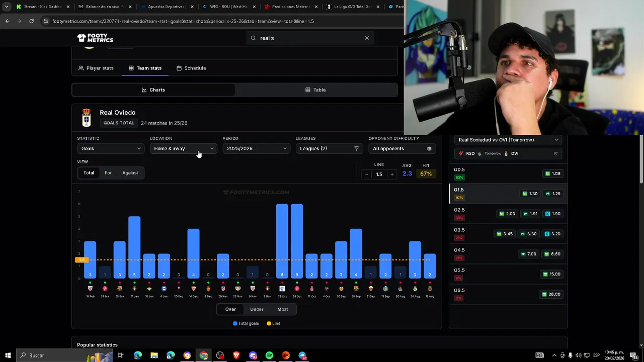The image size is (644, 362).
Task: Expand the Real Sociedad vs OVI match dropdown
Action: [508, 140]
